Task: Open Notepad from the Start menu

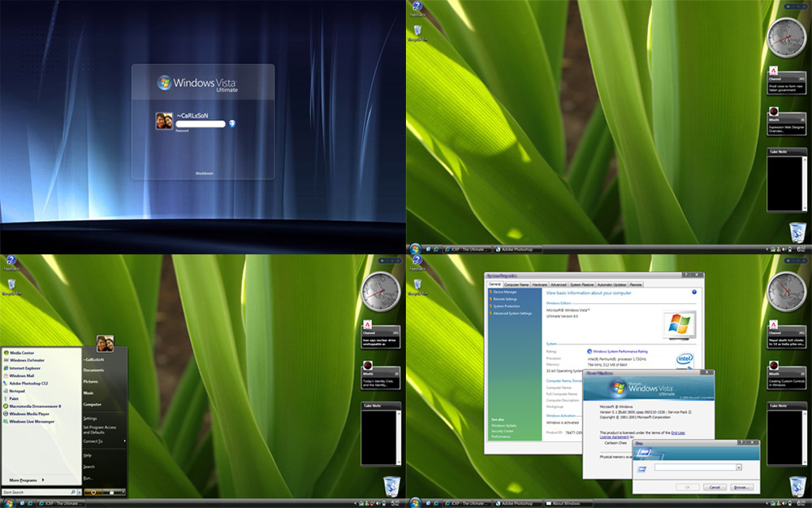Action: tap(18, 391)
